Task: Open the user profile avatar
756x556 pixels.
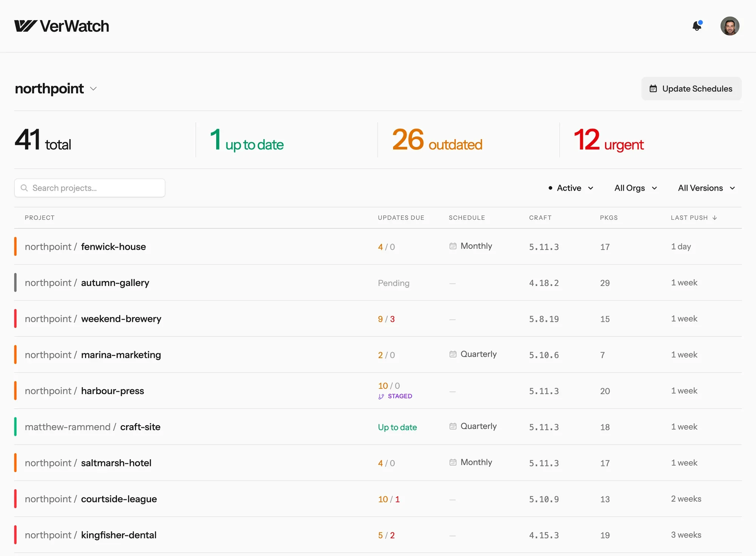Action: [x=730, y=26]
